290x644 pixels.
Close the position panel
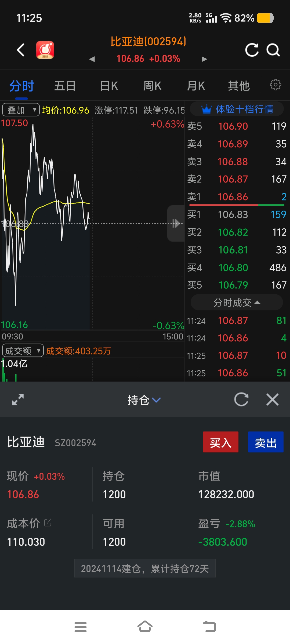point(273,400)
